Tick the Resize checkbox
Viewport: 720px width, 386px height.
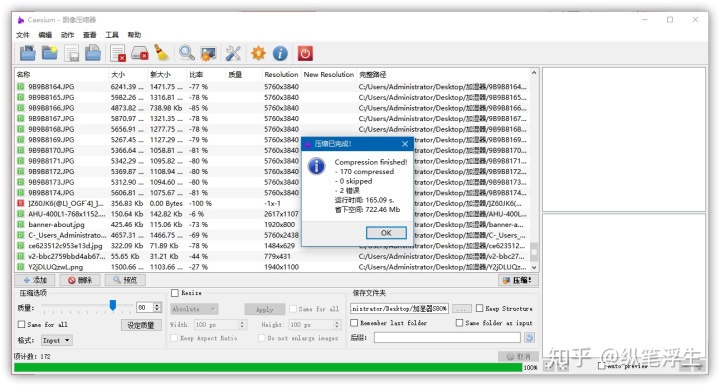point(174,293)
